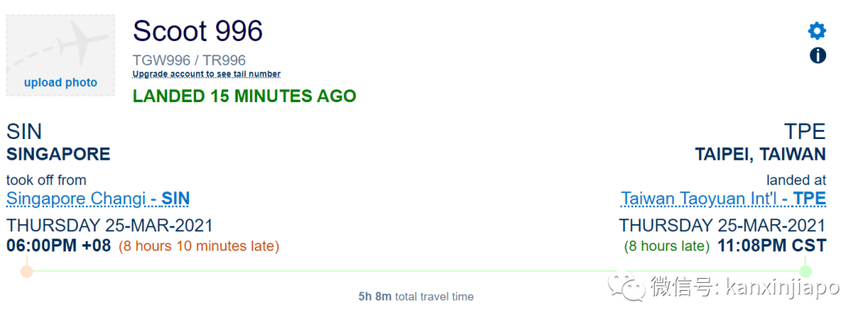Click the blue information circle icon
This screenshot has width=868, height=327.
[x=817, y=55]
